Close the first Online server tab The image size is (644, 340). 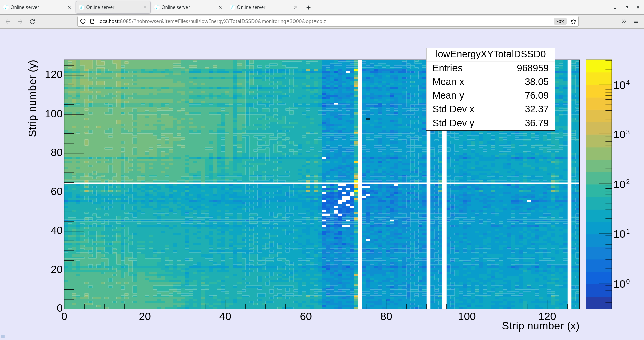(x=69, y=7)
